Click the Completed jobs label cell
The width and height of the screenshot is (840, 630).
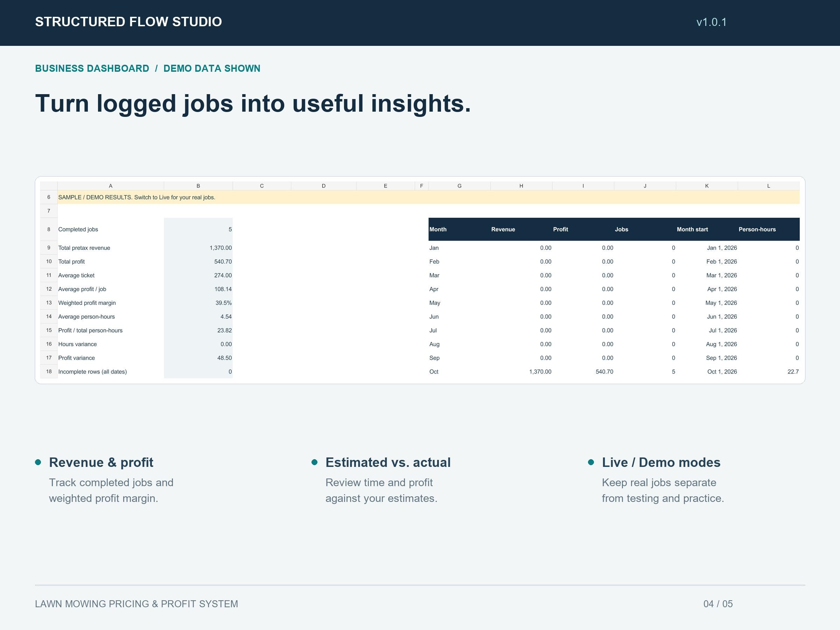(111, 229)
